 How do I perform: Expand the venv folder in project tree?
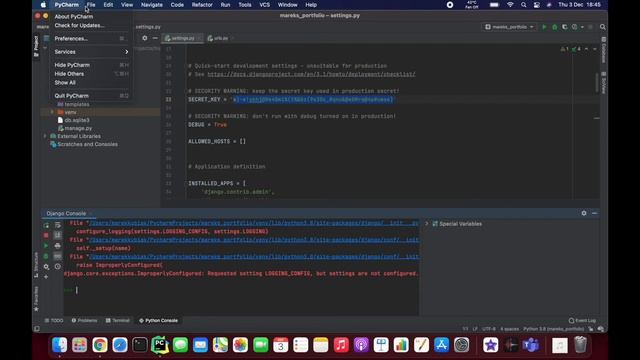click(x=52, y=112)
